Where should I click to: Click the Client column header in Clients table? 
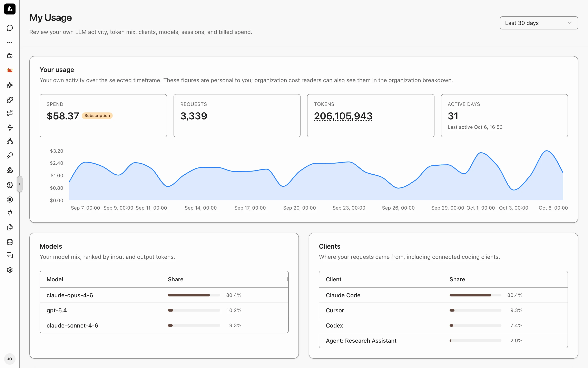click(x=333, y=279)
